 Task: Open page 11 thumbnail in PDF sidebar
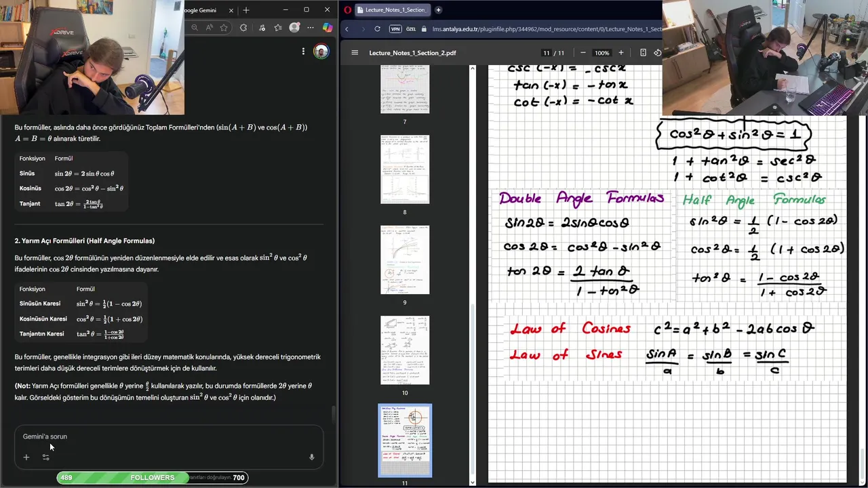tap(405, 441)
